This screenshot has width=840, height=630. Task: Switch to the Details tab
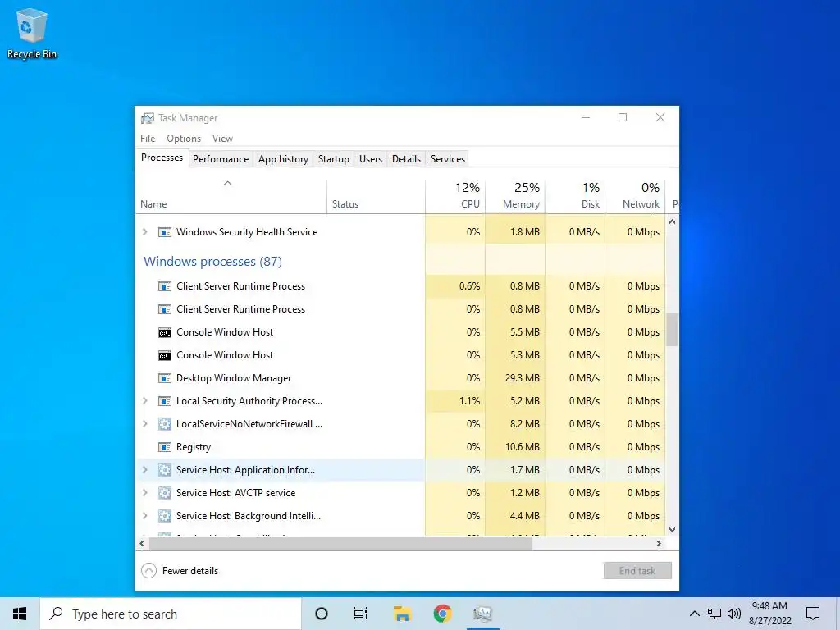coord(406,159)
